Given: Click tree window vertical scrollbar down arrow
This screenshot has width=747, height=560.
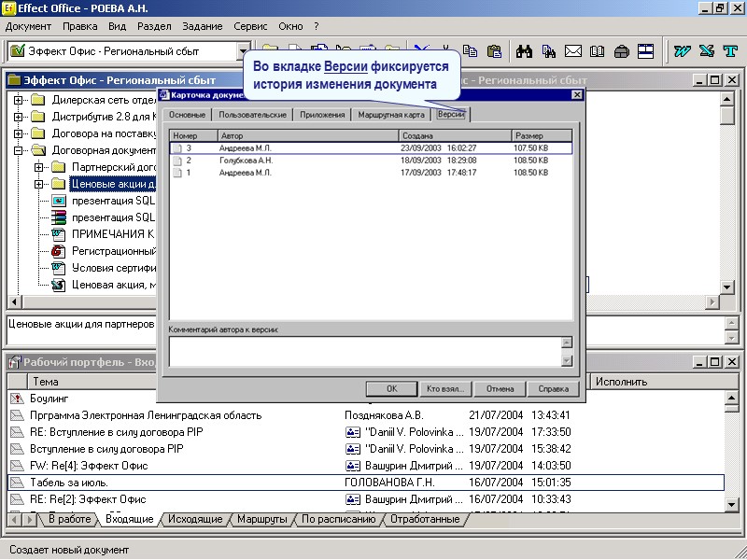Looking at the screenshot, I should click(x=726, y=287).
